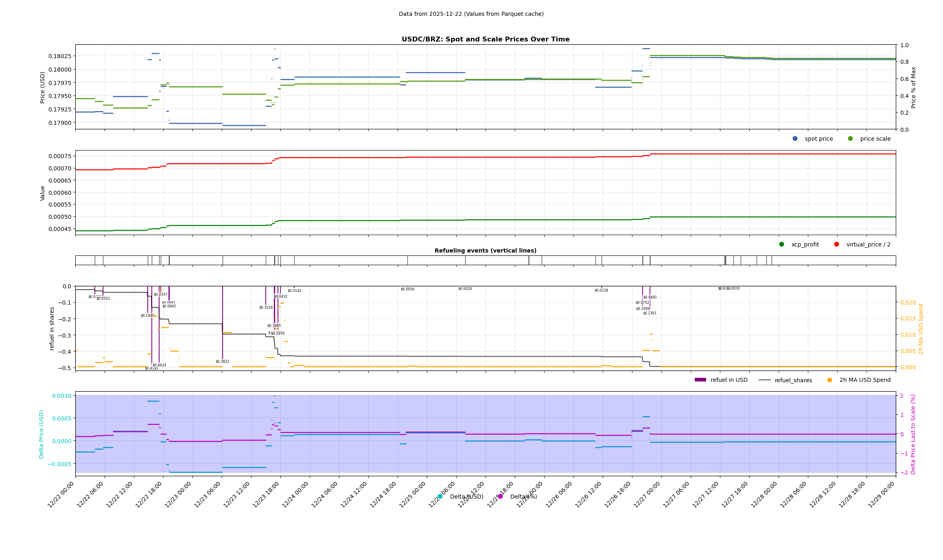Click the Refueling events (vertical lines) heading
The image size is (943, 560).
[x=485, y=251]
